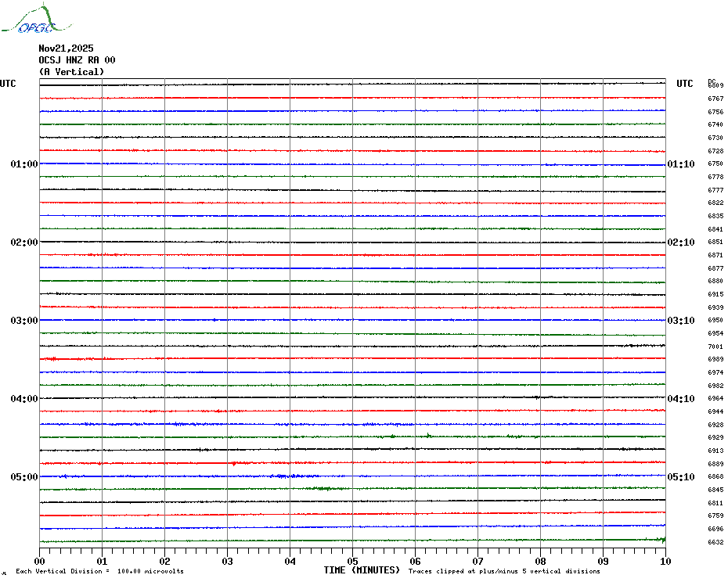This screenshot has width=728, height=582.
Task: Click the 02:10 time label
Action: click(x=681, y=242)
